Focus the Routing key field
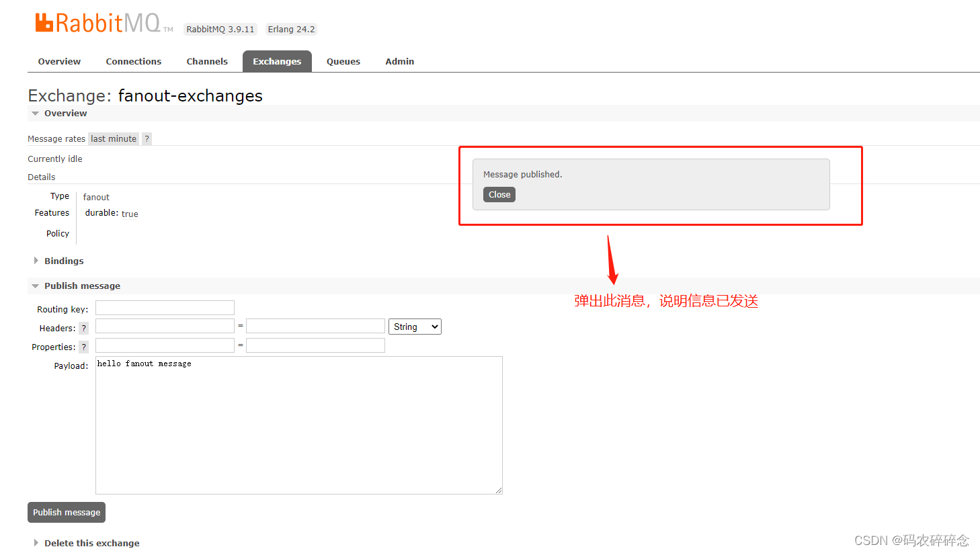This screenshot has width=980, height=553. click(x=165, y=308)
